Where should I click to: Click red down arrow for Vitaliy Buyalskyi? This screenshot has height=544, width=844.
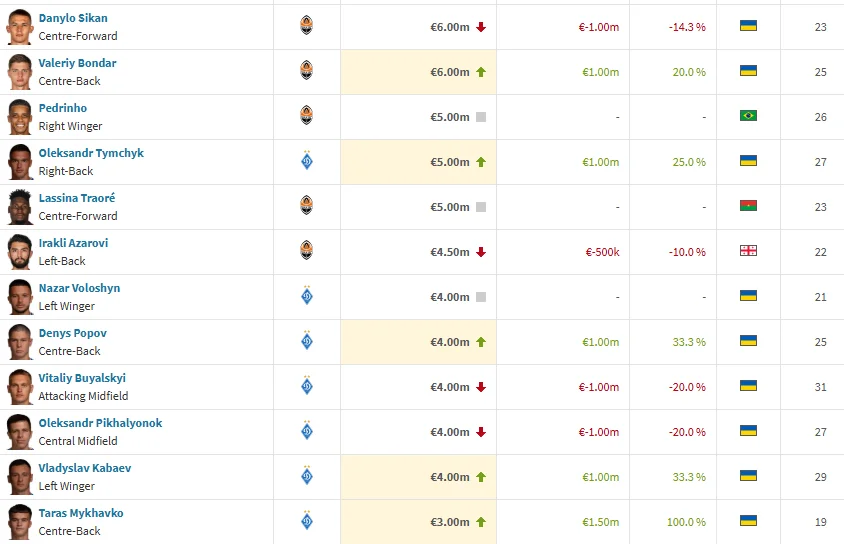481,387
